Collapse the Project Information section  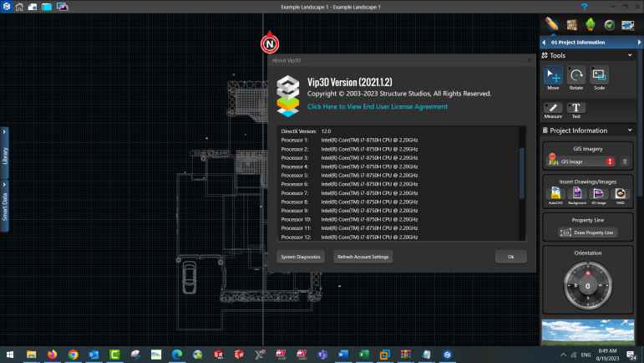coord(630,130)
